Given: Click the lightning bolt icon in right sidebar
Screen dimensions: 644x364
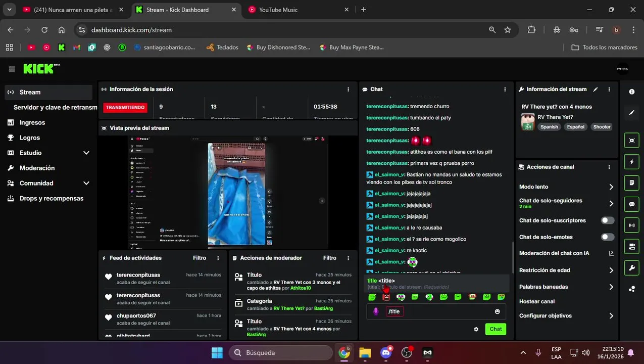Looking at the screenshot, I should pos(632,162).
